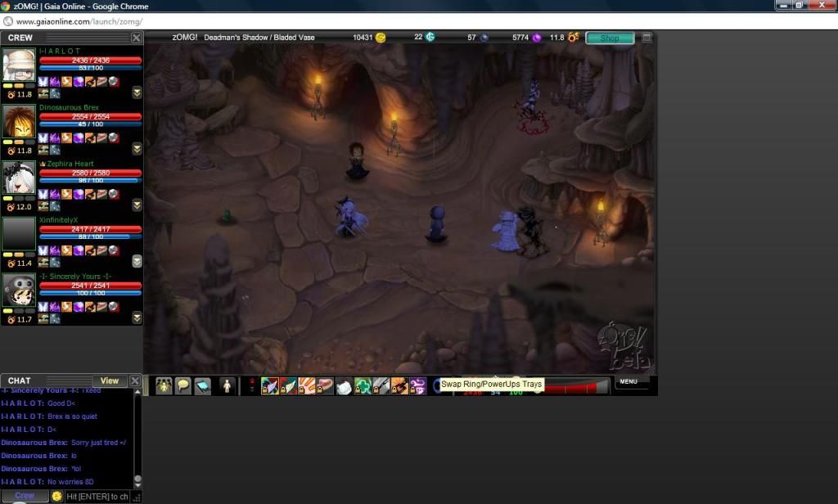Click Dinosaurous Brex stamina bar 45 / 100

(x=90, y=124)
